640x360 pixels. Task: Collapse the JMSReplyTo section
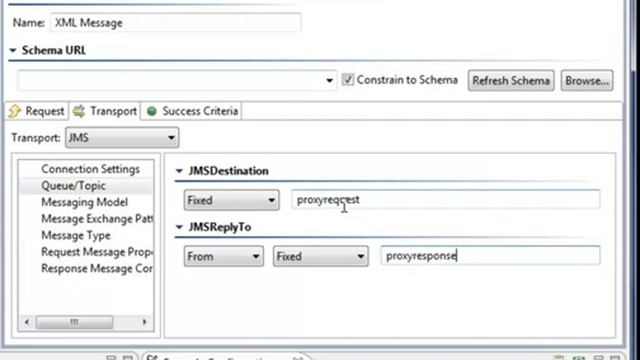(x=179, y=227)
